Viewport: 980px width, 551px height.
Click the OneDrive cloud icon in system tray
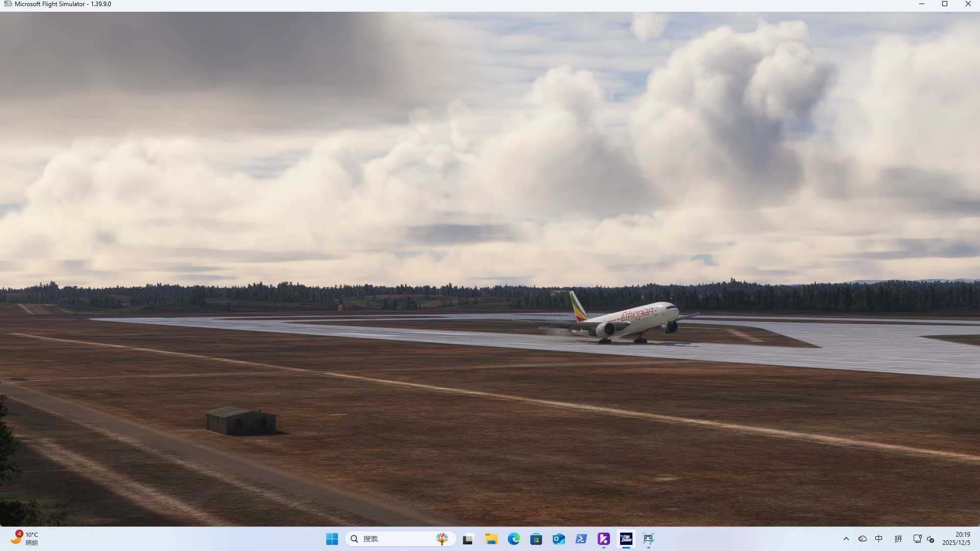863,539
